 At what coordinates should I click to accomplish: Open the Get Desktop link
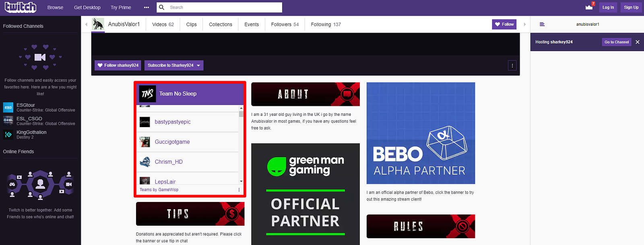pos(87,7)
